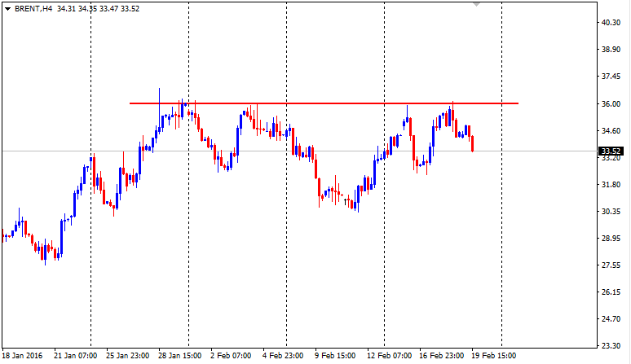The height and width of the screenshot is (364, 631).
Task: Click the 38.90 price scale label
Action: [x=611, y=50]
